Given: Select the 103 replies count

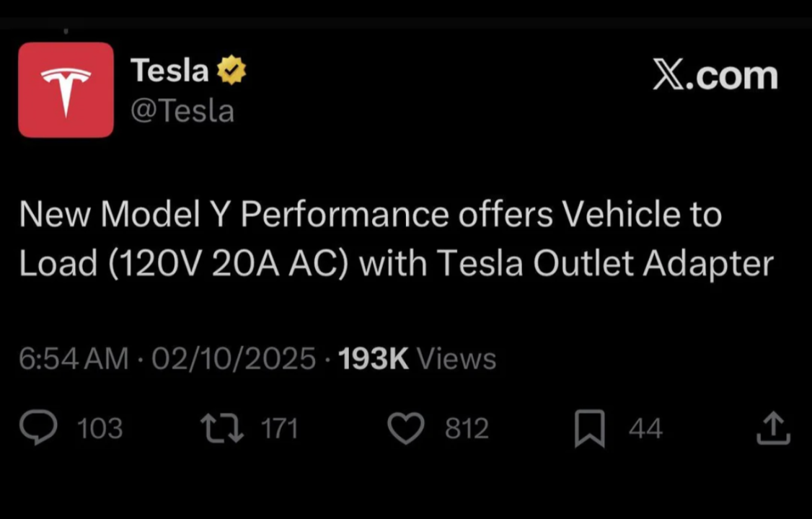Looking at the screenshot, I should tap(100, 428).
